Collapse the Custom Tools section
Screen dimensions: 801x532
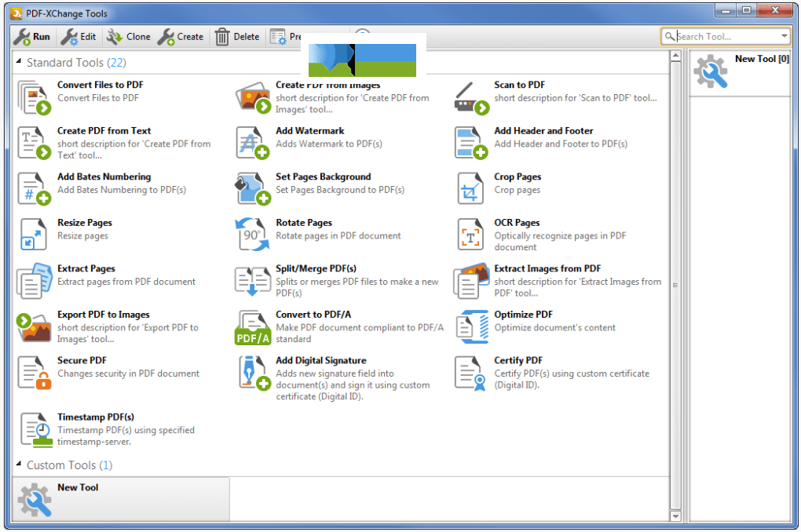[19, 464]
